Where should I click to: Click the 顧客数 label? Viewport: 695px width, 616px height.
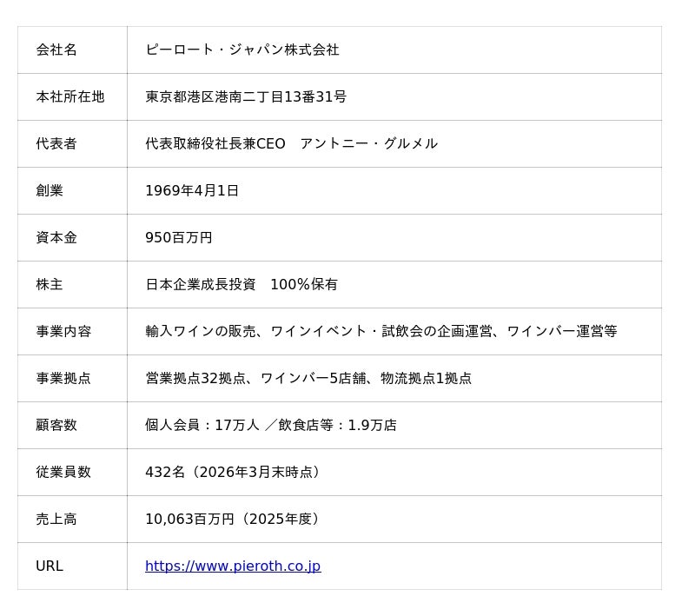56,426
